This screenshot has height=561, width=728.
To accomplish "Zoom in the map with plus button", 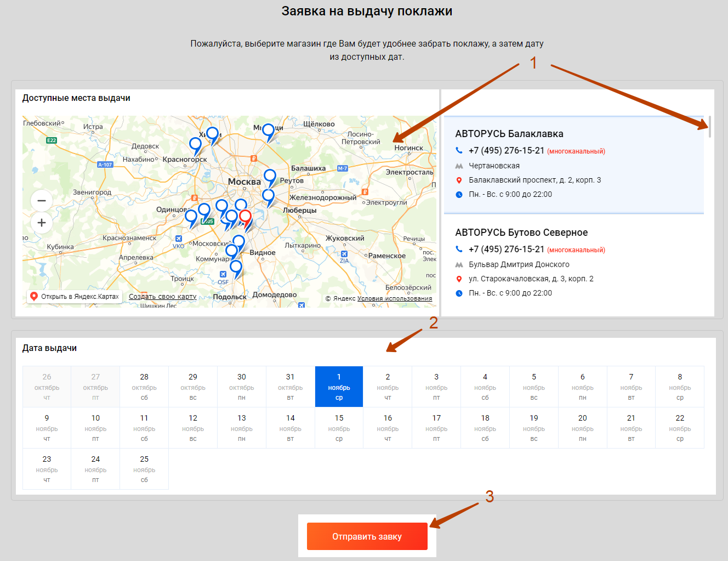I will (x=42, y=223).
